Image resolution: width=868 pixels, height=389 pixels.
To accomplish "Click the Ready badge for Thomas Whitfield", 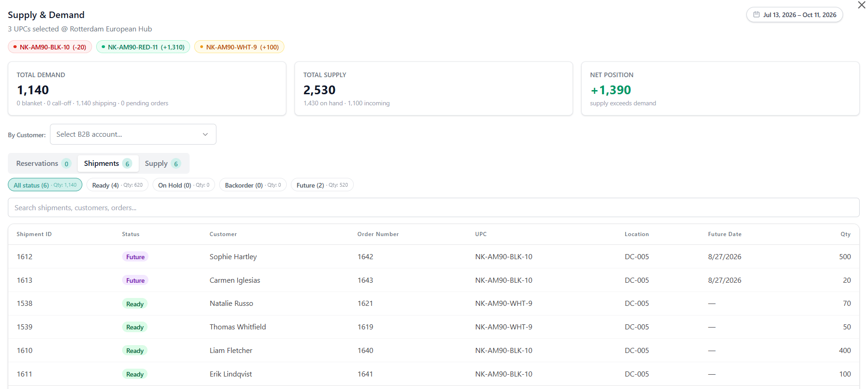I will click(135, 327).
